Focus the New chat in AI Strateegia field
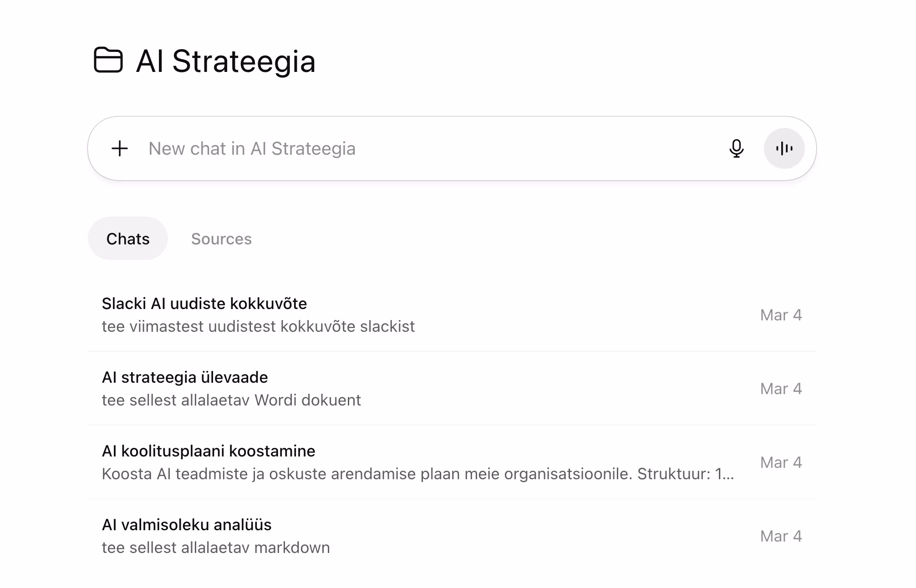 pos(410,148)
